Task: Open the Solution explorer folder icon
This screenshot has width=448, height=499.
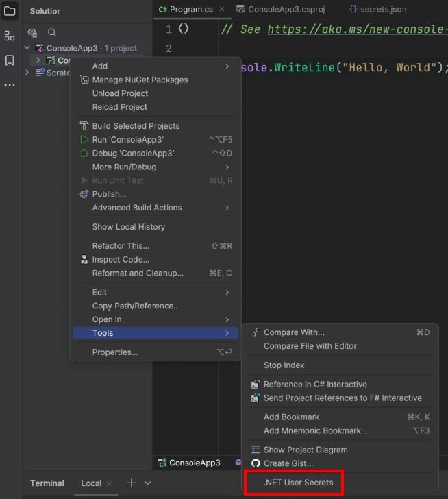Action: (10, 11)
